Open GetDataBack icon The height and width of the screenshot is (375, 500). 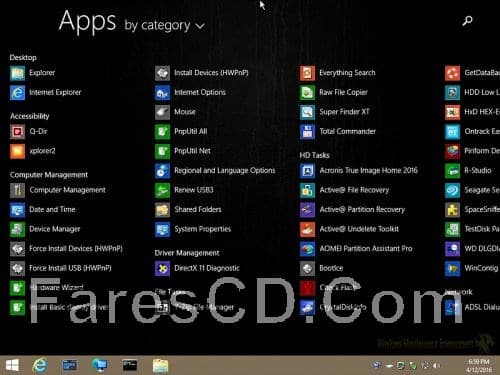(x=452, y=73)
